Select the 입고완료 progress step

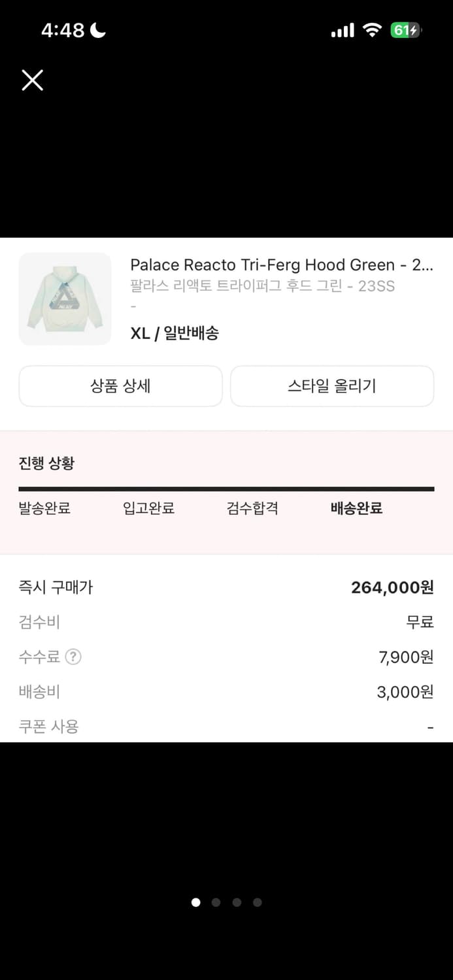click(147, 508)
